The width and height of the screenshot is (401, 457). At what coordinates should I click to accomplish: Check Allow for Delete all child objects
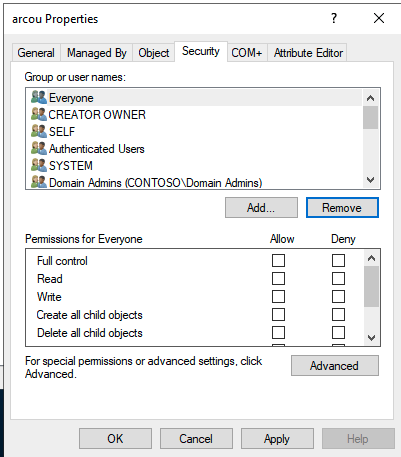pyautogui.click(x=278, y=332)
